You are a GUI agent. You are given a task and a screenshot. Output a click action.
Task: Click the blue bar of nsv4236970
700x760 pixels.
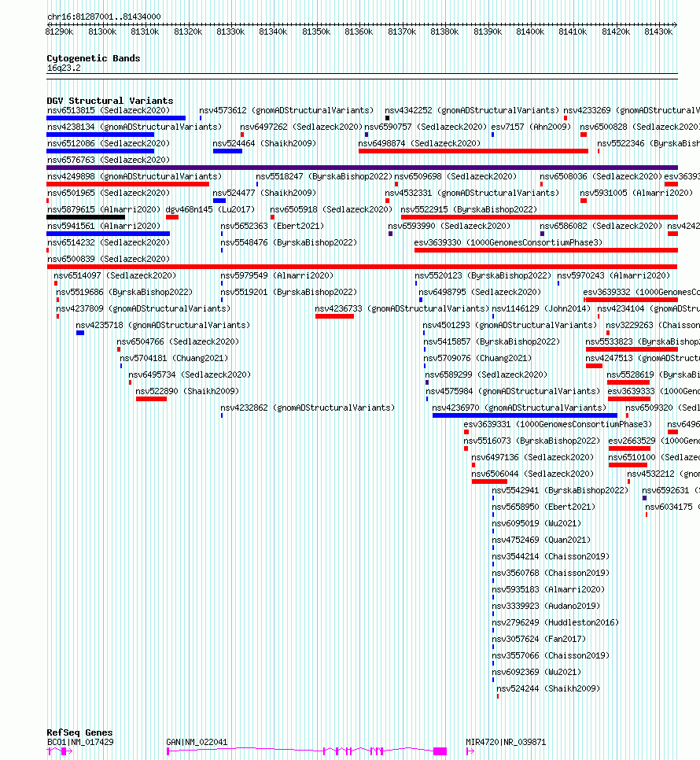click(x=525, y=415)
